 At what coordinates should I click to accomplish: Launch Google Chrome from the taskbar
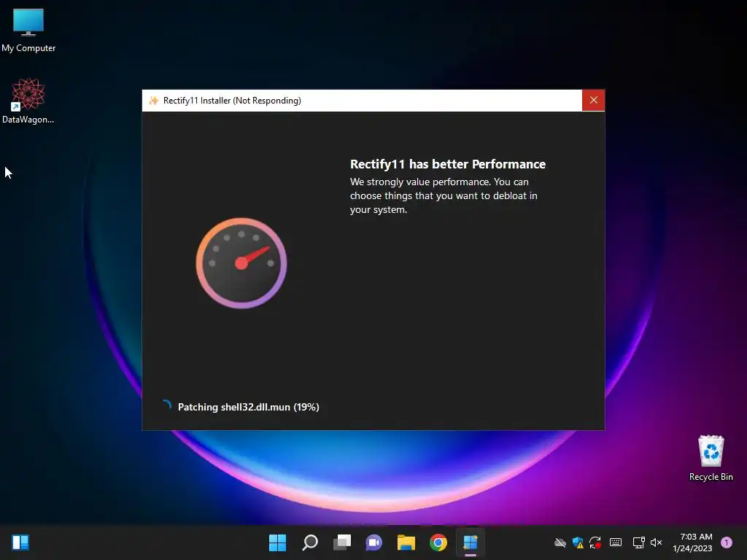(x=438, y=542)
